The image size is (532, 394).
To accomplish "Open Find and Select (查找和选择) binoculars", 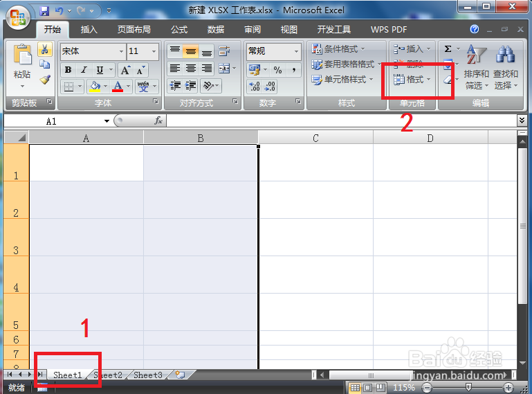I will [506, 67].
